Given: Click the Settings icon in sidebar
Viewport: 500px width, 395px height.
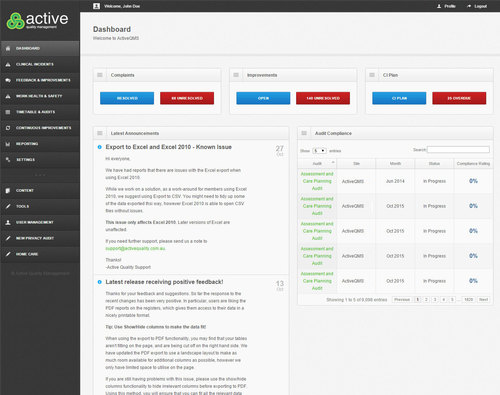Looking at the screenshot, I should pos(8,160).
